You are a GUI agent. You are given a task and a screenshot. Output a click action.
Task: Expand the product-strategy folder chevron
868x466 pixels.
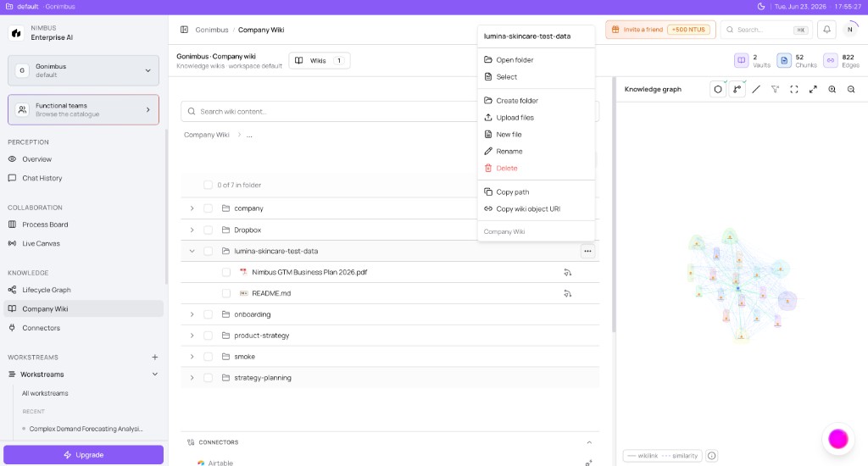[192, 336]
